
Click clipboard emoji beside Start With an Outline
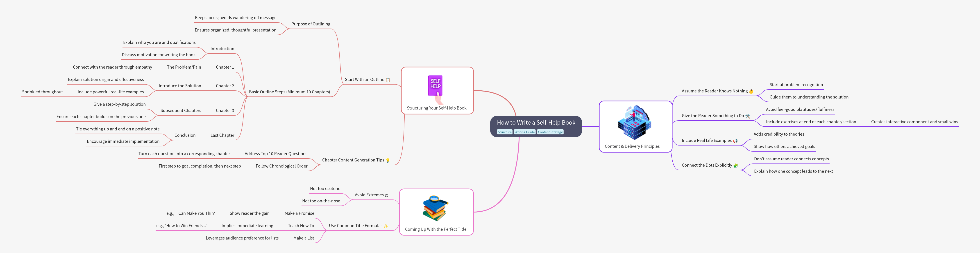pyautogui.click(x=388, y=80)
